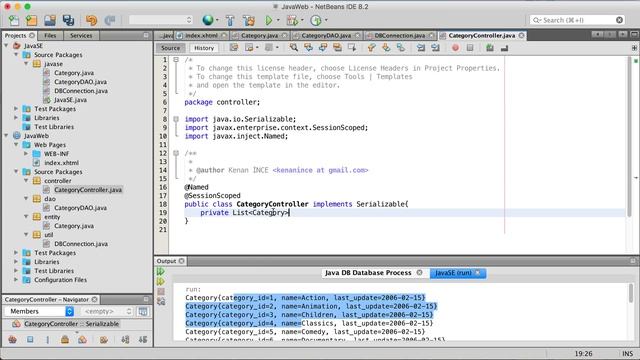Click the Redo toolbar icon
The height and width of the screenshot is (360, 640).
coord(110,20)
